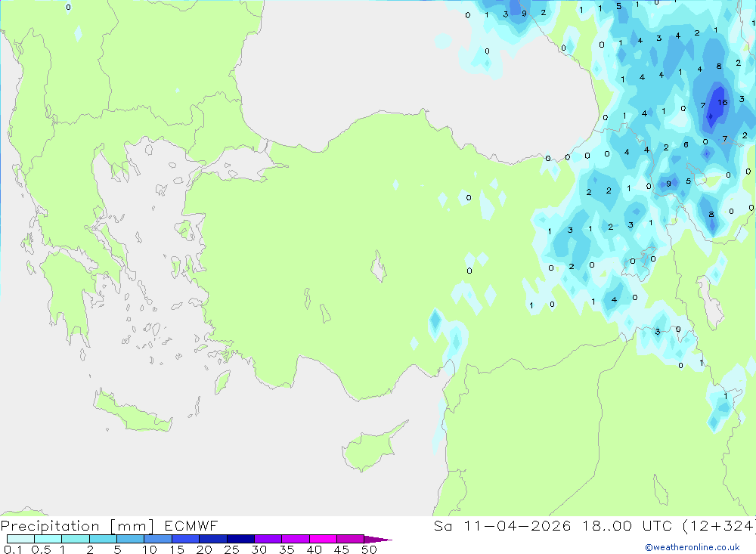Click the 'Sa 11-04-2026' date text
756x554 pixels.
coord(503,525)
